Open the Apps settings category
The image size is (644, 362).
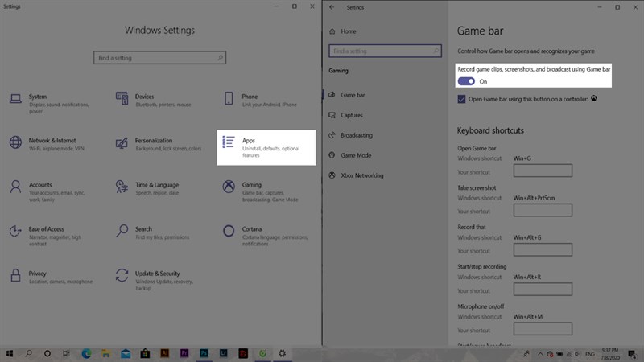click(266, 147)
